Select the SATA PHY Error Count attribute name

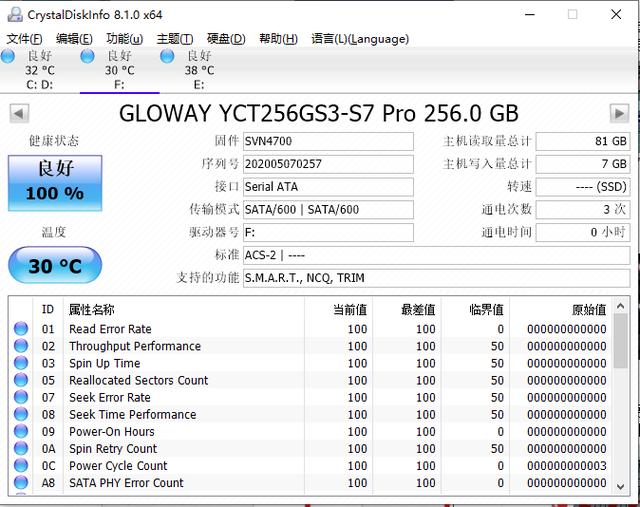click(126, 483)
